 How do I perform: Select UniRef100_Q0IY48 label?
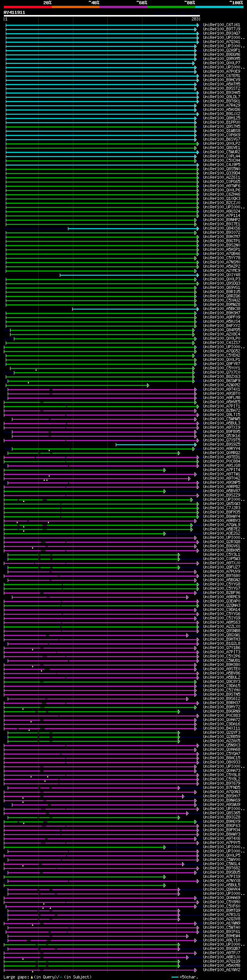[222, 275]
